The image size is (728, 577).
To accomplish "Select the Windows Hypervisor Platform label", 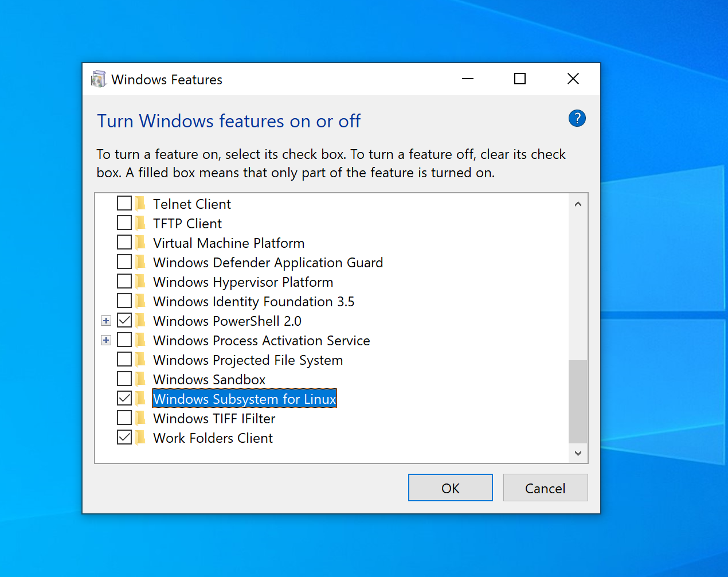I will pyautogui.click(x=243, y=282).
